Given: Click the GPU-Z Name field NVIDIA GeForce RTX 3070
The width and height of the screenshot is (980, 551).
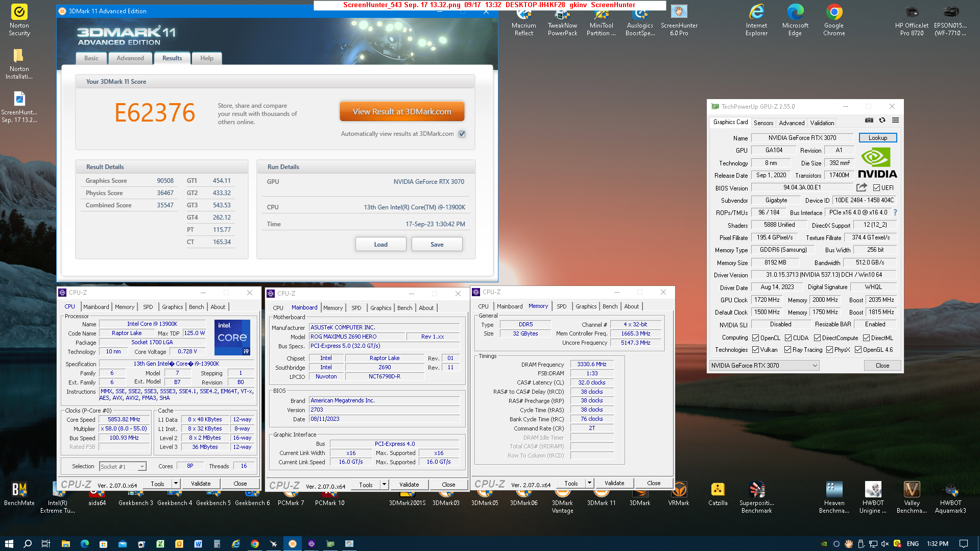Looking at the screenshot, I should click(802, 138).
